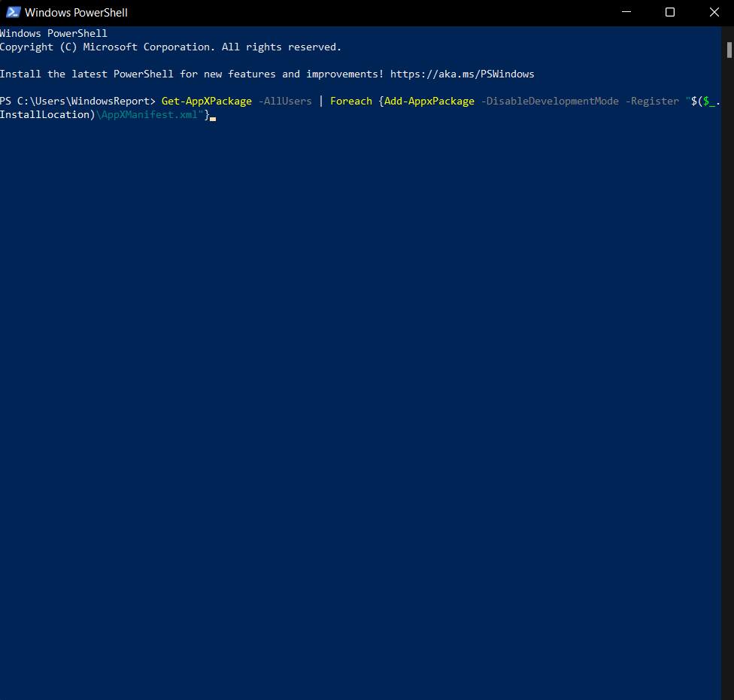Click the -DisableDevelopmentMode parameter

[549, 101]
